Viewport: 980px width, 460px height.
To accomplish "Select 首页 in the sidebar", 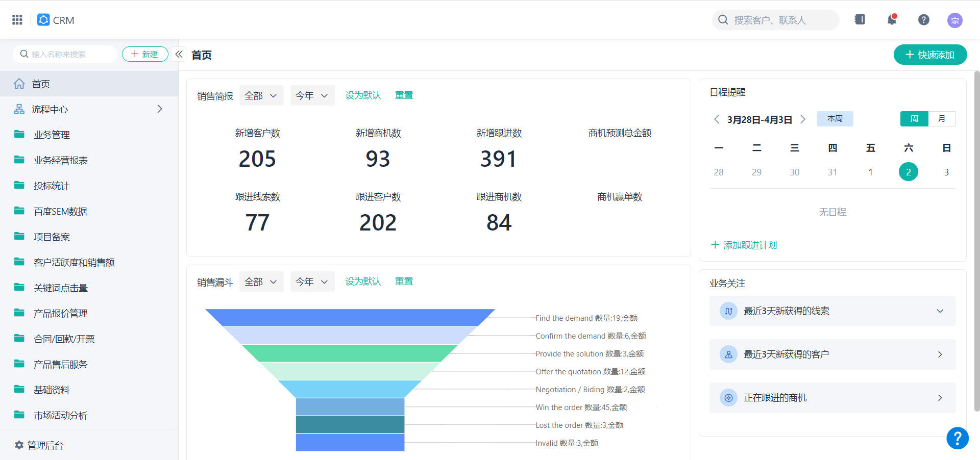I will pos(41,84).
